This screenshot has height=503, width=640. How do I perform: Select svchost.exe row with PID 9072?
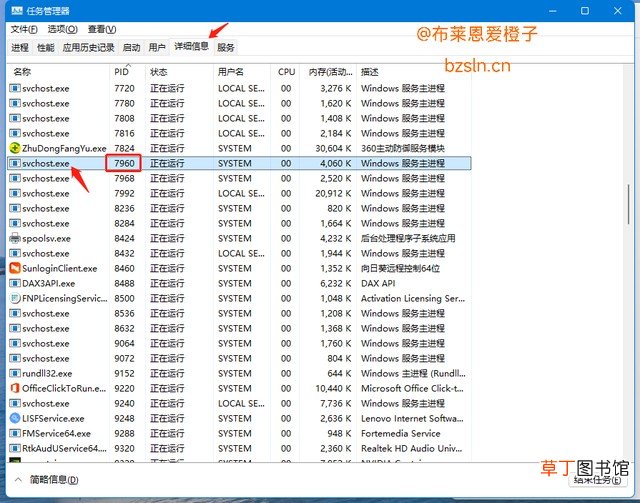coord(239,358)
